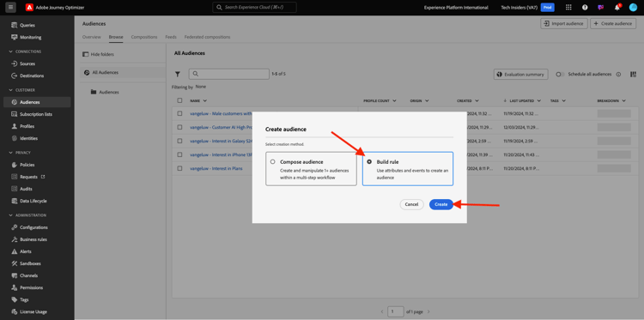Viewport: 644px width, 320px height.
Task: Click the Search Experience Cloud box
Action: pyautogui.click(x=255, y=8)
